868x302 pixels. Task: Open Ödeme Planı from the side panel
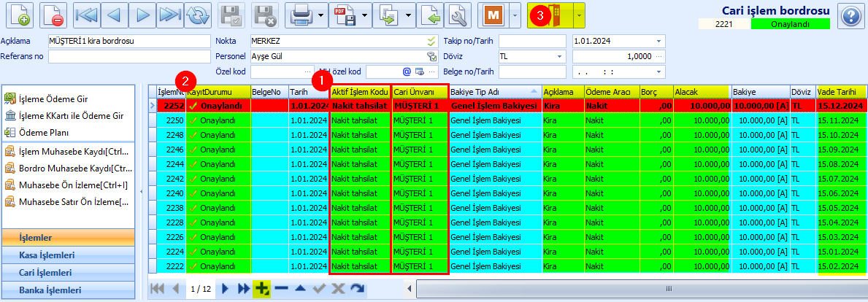pos(45,132)
